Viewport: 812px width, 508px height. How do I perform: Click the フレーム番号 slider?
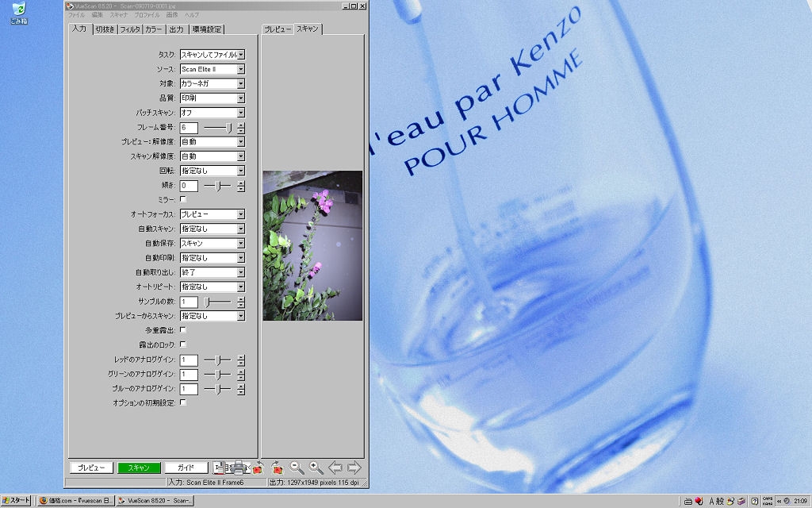(217, 128)
